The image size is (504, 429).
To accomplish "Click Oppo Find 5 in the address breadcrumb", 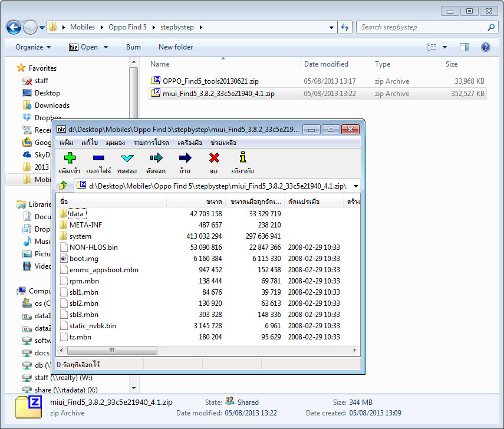I will [127, 27].
